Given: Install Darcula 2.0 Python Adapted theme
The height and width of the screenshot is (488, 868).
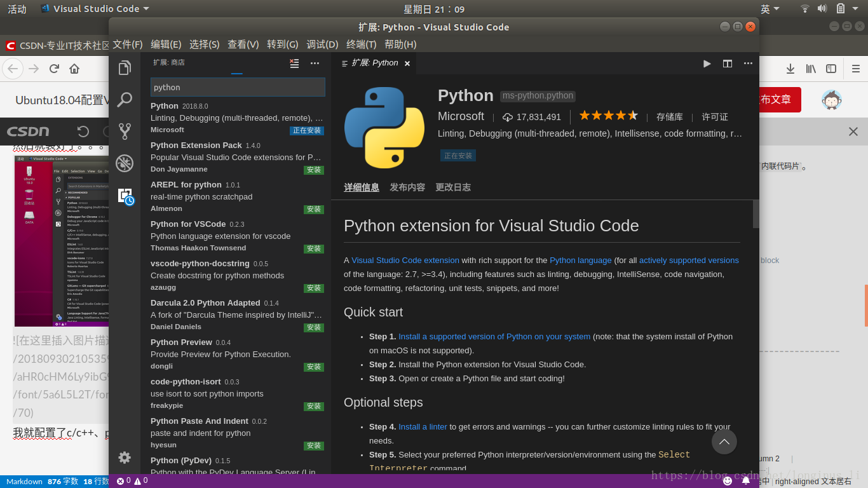Looking at the screenshot, I should tap(314, 328).
